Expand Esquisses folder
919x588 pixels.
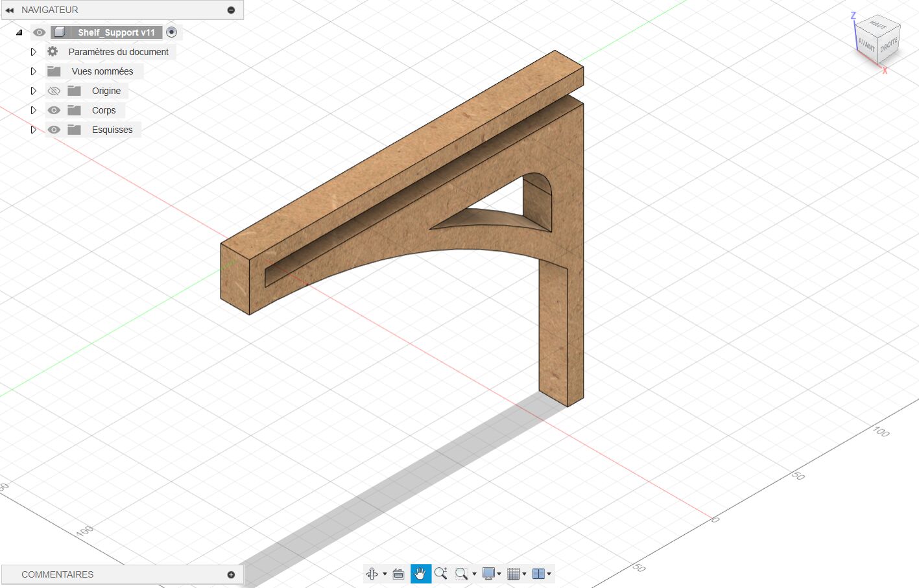tap(34, 130)
